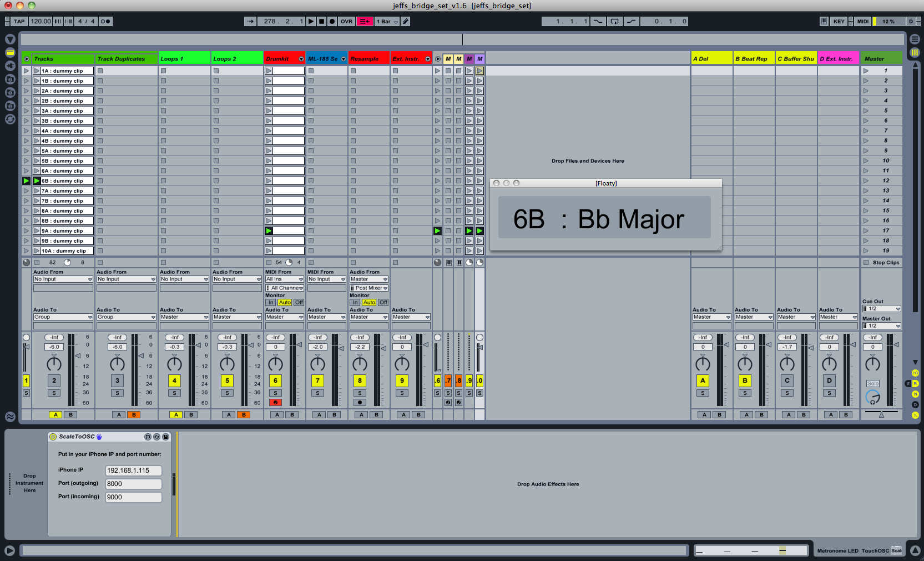Click the Stop Clips button

882,263
